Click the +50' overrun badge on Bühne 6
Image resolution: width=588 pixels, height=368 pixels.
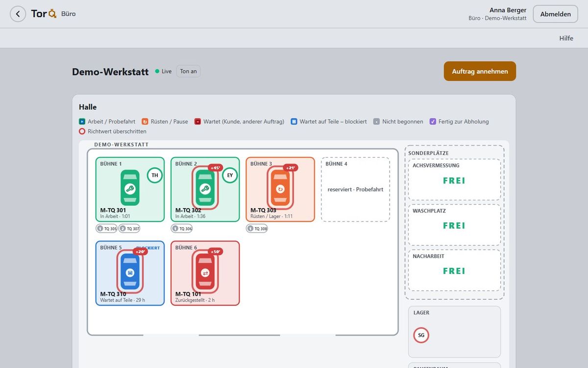pyautogui.click(x=216, y=252)
